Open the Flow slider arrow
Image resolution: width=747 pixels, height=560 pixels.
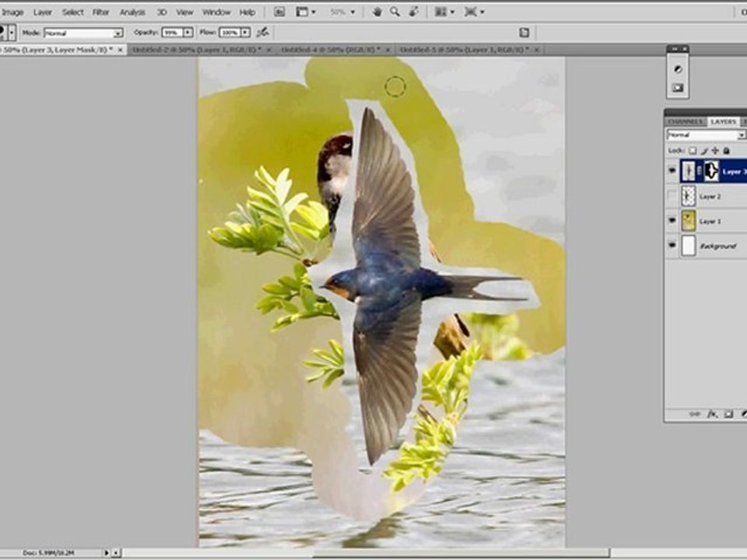[245, 33]
